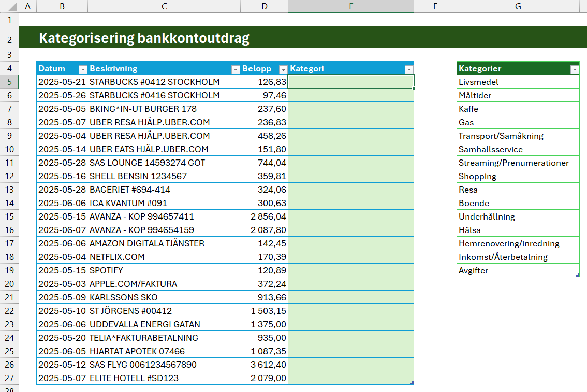This screenshot has width=587, height=392.
Task: Open the Datum column filter dropdown
Action: pyautogui.click(x=83, y=69)
